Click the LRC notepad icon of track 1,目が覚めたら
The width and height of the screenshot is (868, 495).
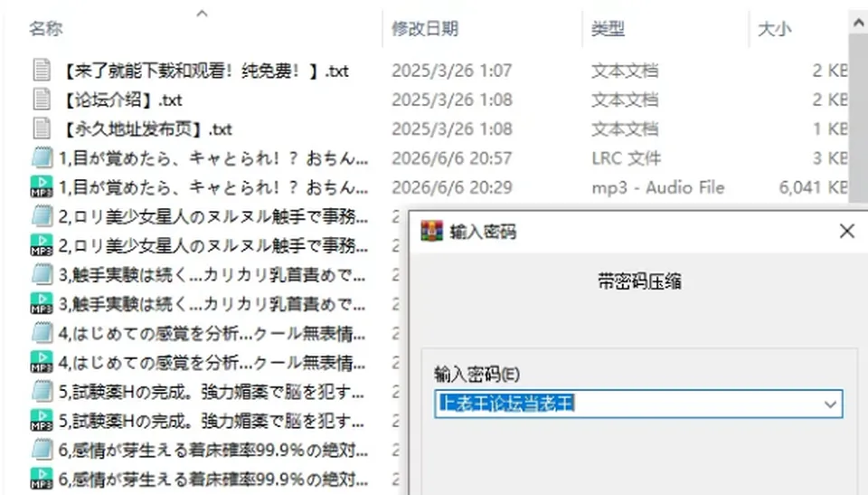[42, 158]
